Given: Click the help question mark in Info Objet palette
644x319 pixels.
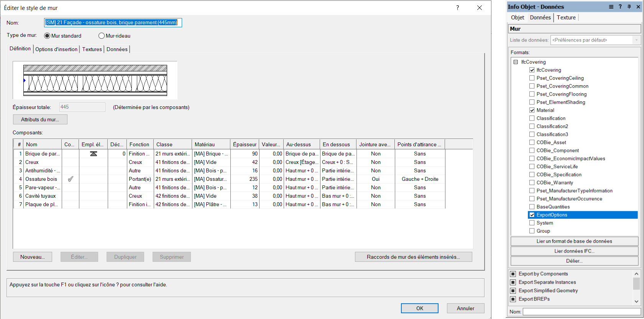Looking at the screenshot, I should tap(620, 7).
